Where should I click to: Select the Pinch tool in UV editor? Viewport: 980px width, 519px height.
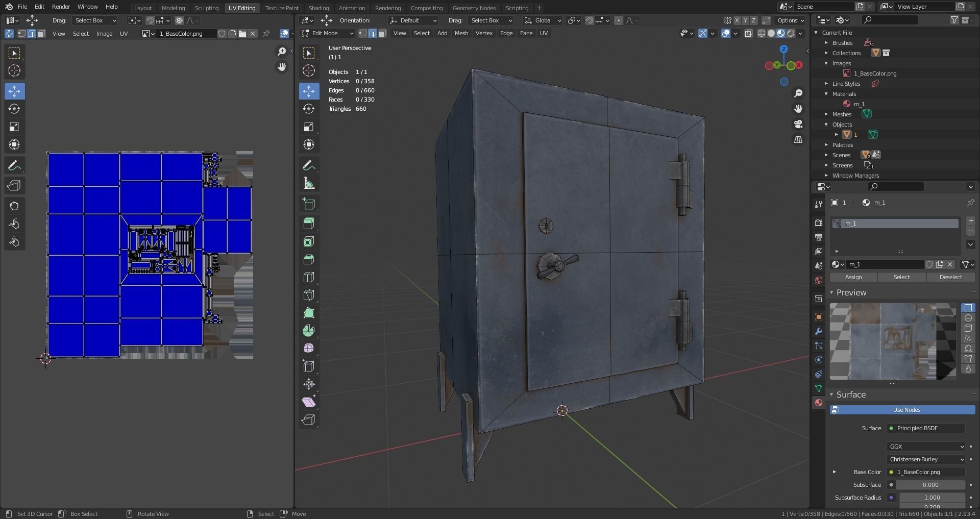pos(14,241)
